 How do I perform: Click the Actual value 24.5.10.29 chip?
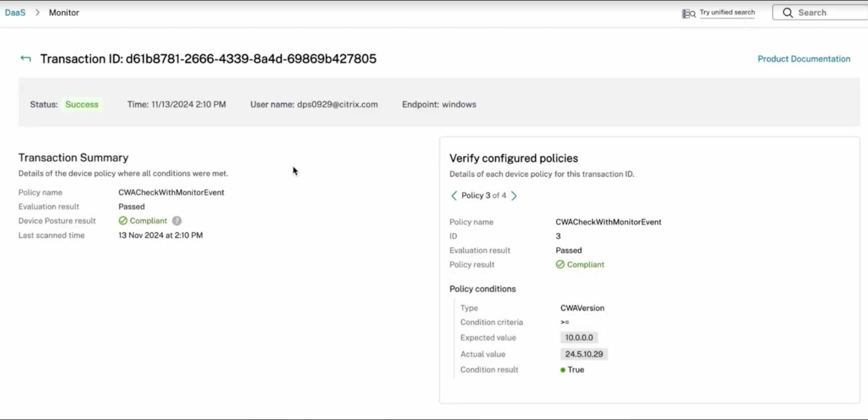pos(584,354)
